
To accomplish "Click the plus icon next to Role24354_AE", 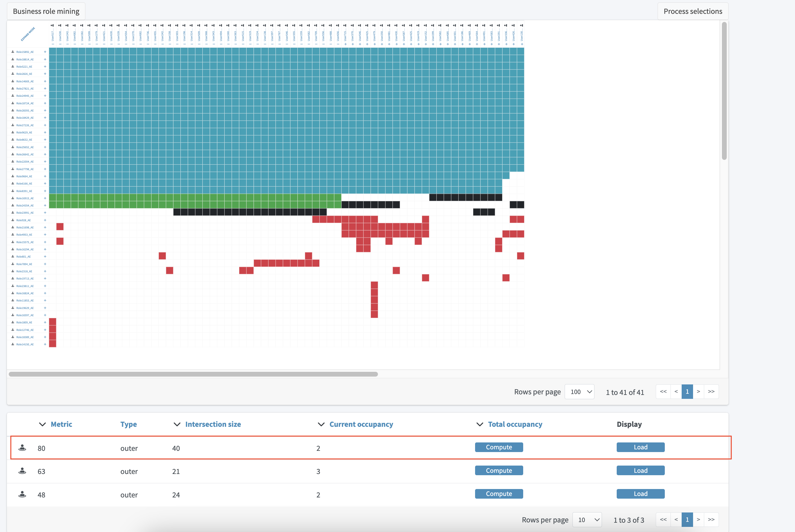I will click(45, 205).
